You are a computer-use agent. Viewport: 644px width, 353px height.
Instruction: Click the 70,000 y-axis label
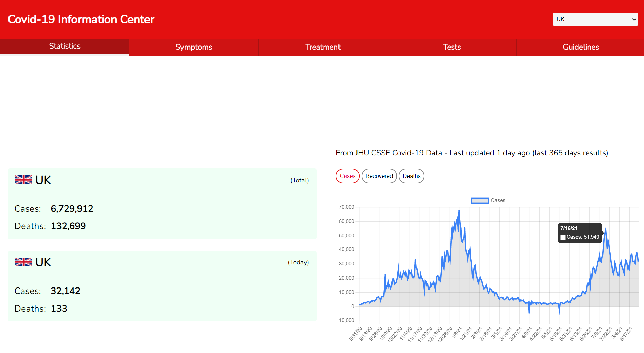pos(346,207)
